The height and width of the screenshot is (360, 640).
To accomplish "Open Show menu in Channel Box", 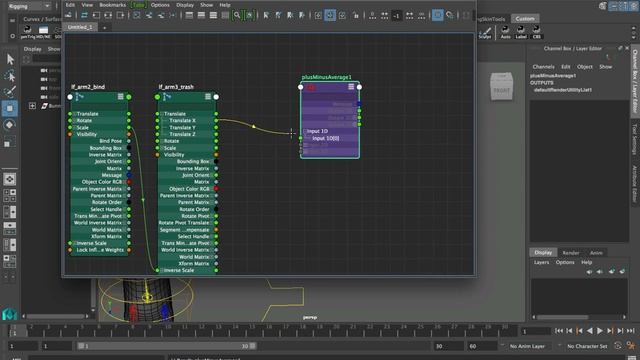I will [606, 67].
